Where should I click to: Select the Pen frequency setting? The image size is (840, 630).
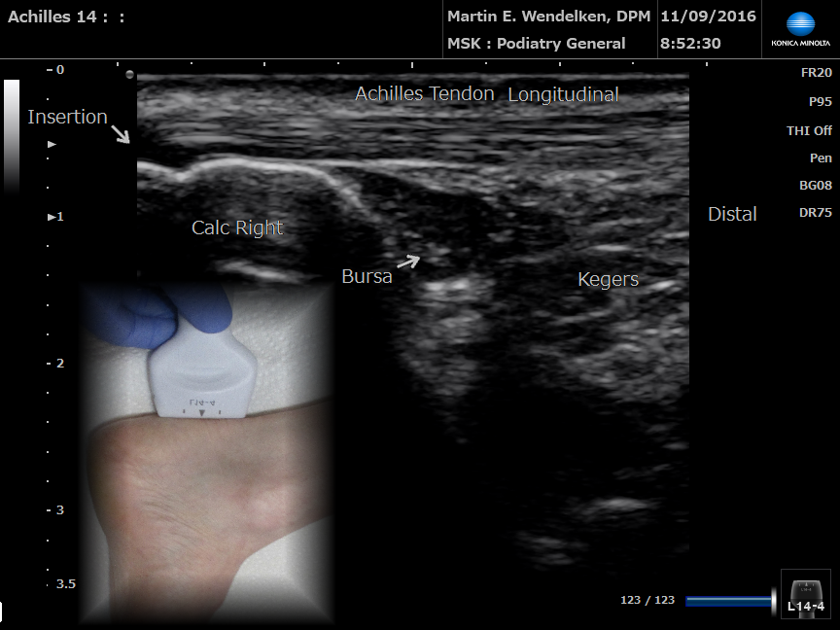coord(821,157)
